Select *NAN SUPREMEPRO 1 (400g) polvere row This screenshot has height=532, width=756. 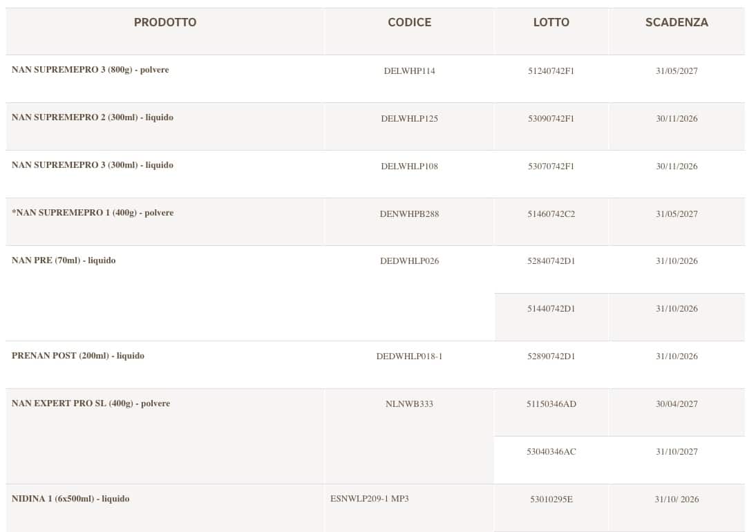[93, 213]
